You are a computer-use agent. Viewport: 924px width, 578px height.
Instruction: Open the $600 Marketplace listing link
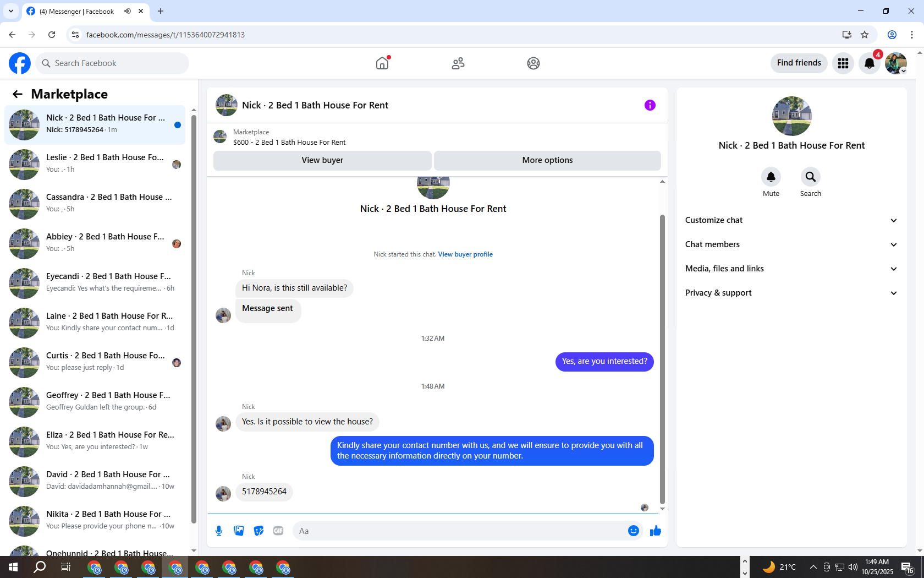click(289, 142)
